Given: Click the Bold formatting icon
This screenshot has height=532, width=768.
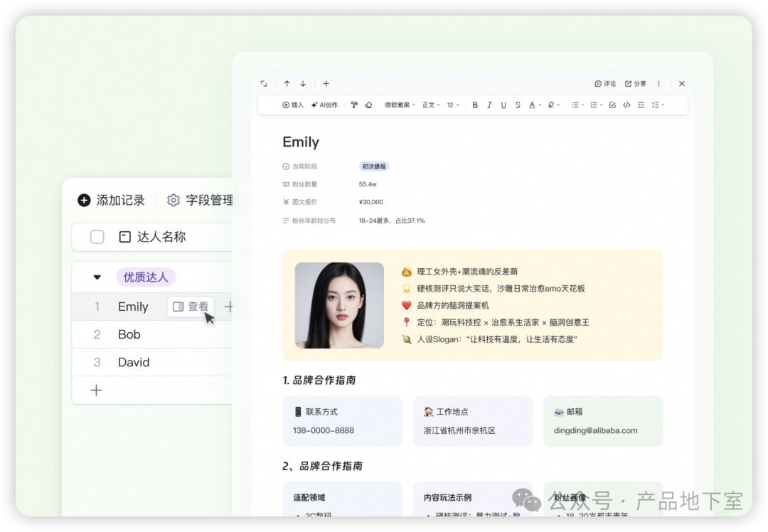Looking at the screenshot, I should pyautogui.click(x=475, y=105).
